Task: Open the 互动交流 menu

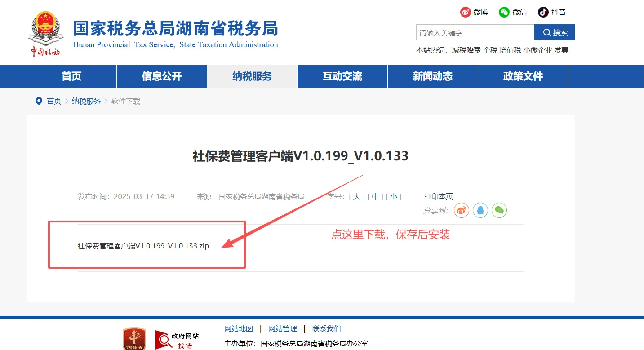Action: tap(342, 76)
